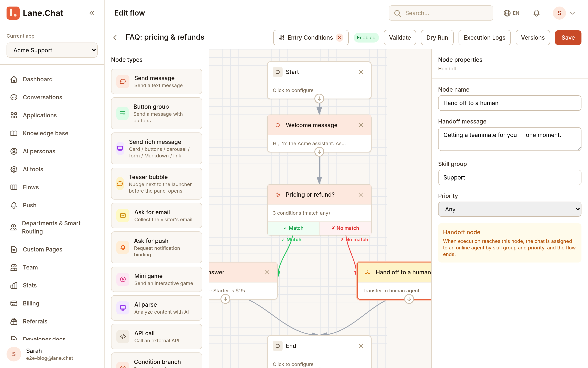Click the Pricing or refund? question icon
Screen dimensions: 588x368
click(277, 195)
